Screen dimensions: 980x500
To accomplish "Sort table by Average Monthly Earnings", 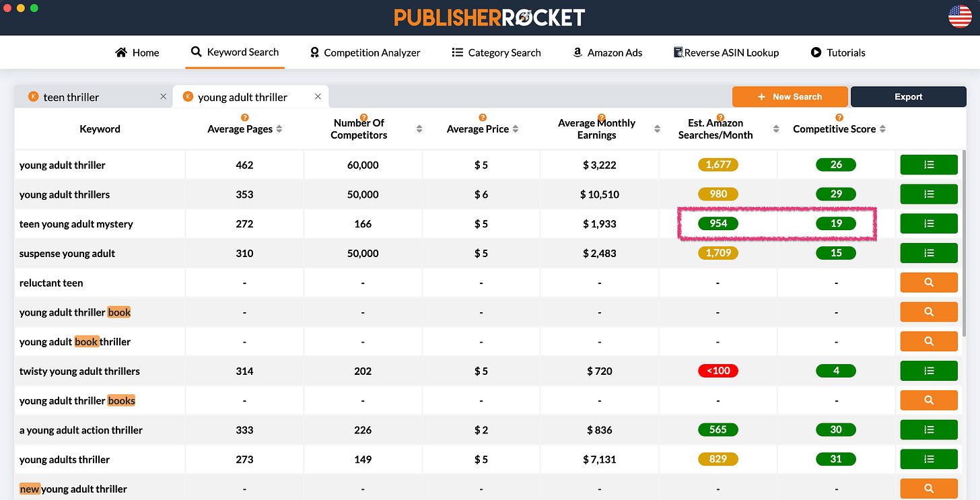I will 657,129.
